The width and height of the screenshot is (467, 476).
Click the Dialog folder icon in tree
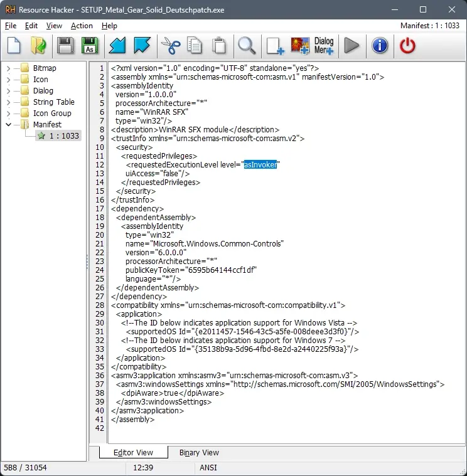(25, 91)
